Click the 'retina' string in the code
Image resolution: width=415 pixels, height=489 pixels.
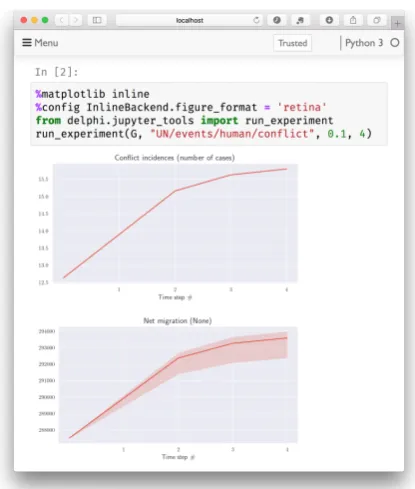302,107
